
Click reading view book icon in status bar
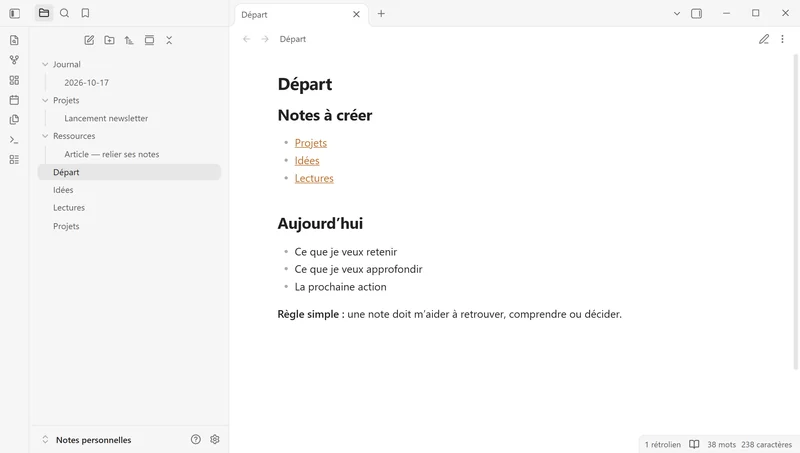tap(694, 444)
